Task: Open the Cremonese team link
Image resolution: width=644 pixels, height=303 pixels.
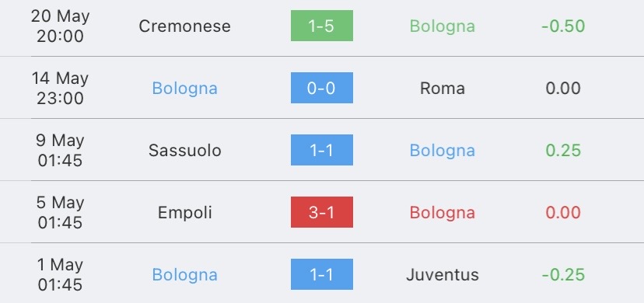Action: click(184, 26)
